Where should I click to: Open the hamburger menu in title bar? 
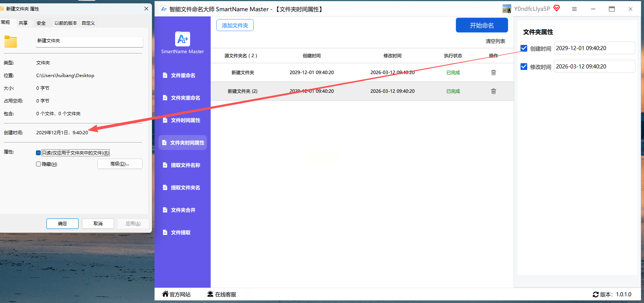click(x=574, y=9)
